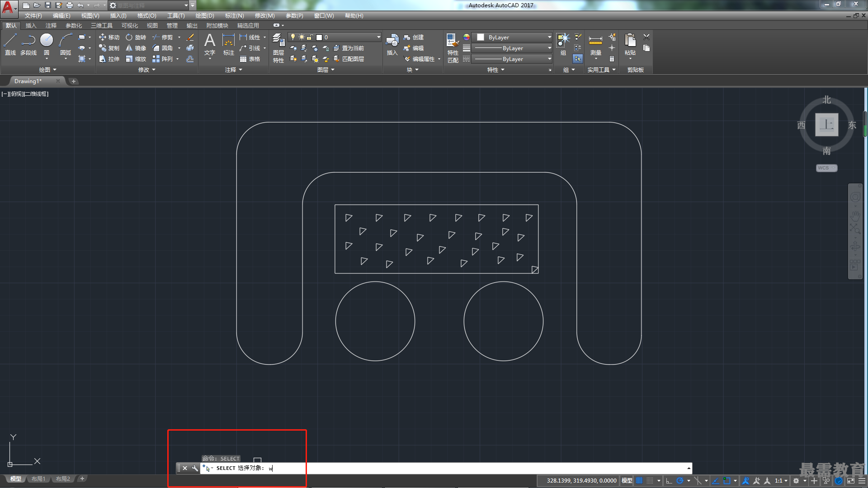Click the Measure (测量) tool
868x488 pixels.
point(595,45)
